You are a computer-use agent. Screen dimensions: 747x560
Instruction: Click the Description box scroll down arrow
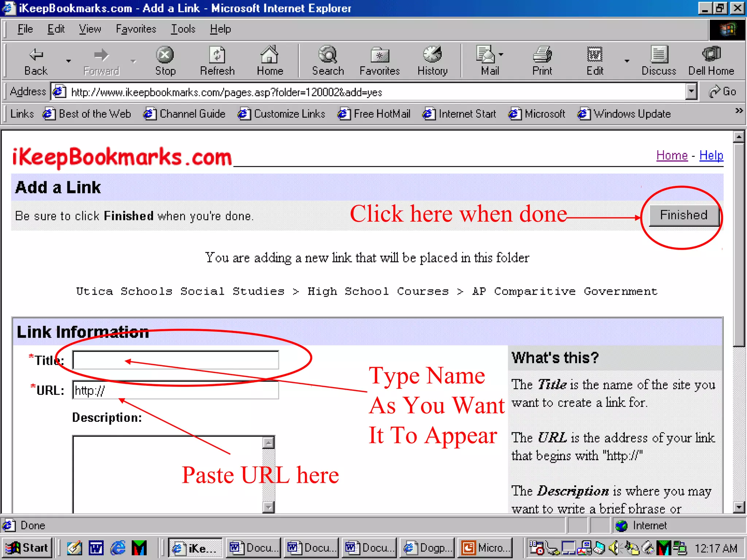(268, 507)
